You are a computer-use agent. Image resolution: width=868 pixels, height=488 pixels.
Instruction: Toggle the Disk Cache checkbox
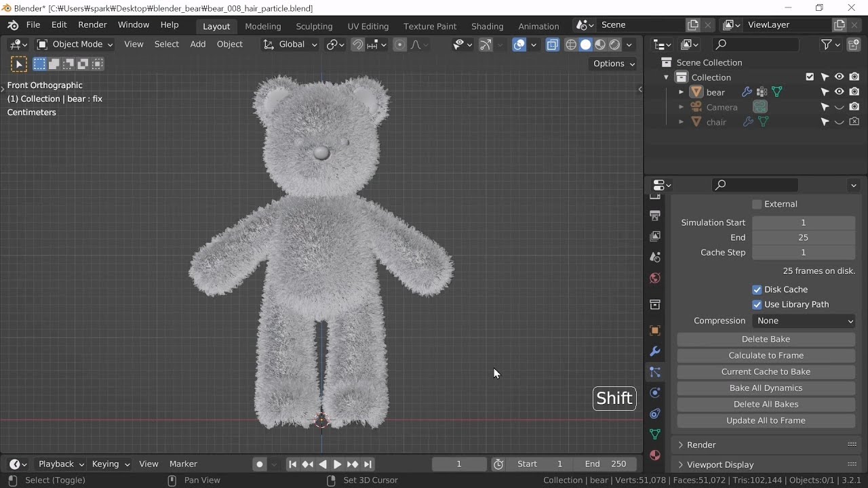(x=757, y=289)
